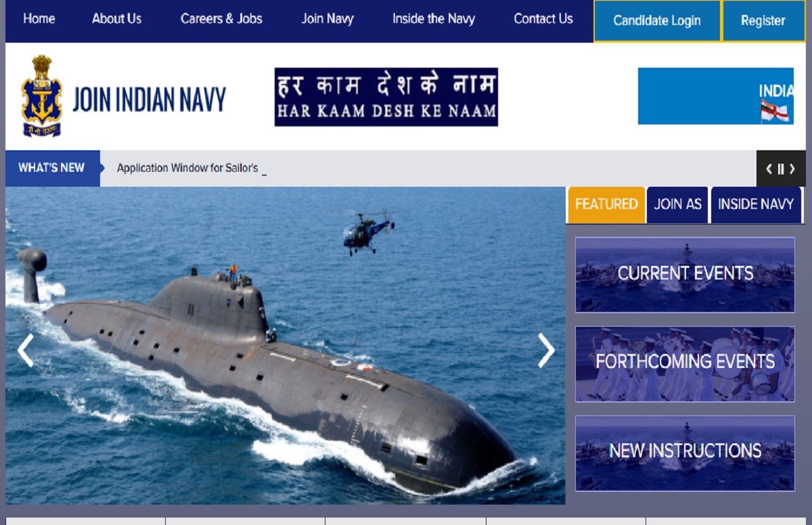The width and height of the screenshot is (812, 525).
Task: Switch to the Featured tab
Action: tap(606, 204)
